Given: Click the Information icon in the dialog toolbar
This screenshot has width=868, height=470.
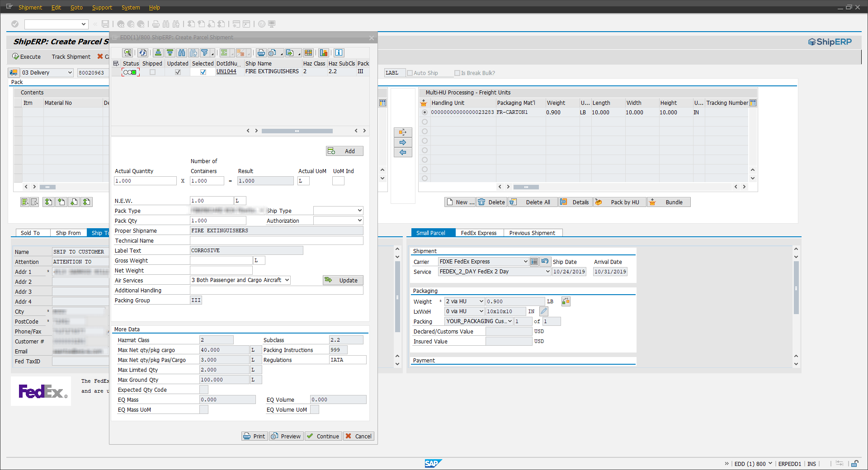Looking at the screenshot, I should pyautogui.click(x=339, y=53).
